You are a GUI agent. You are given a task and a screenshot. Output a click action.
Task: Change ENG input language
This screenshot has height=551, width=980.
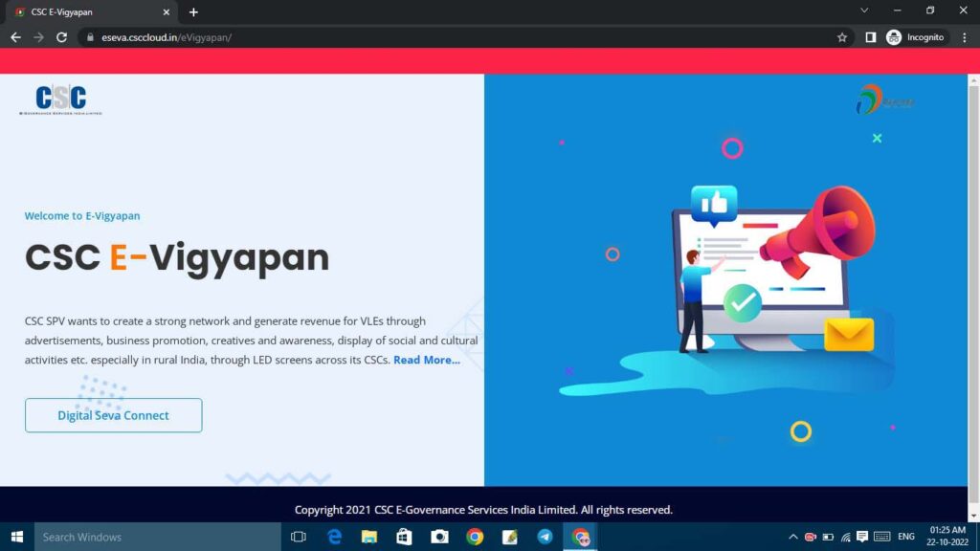point(906,537)
